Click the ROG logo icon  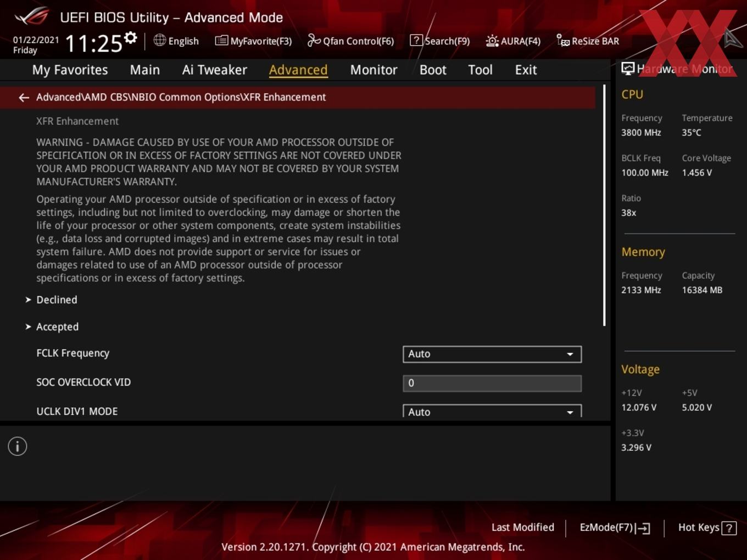click(32, 16)
